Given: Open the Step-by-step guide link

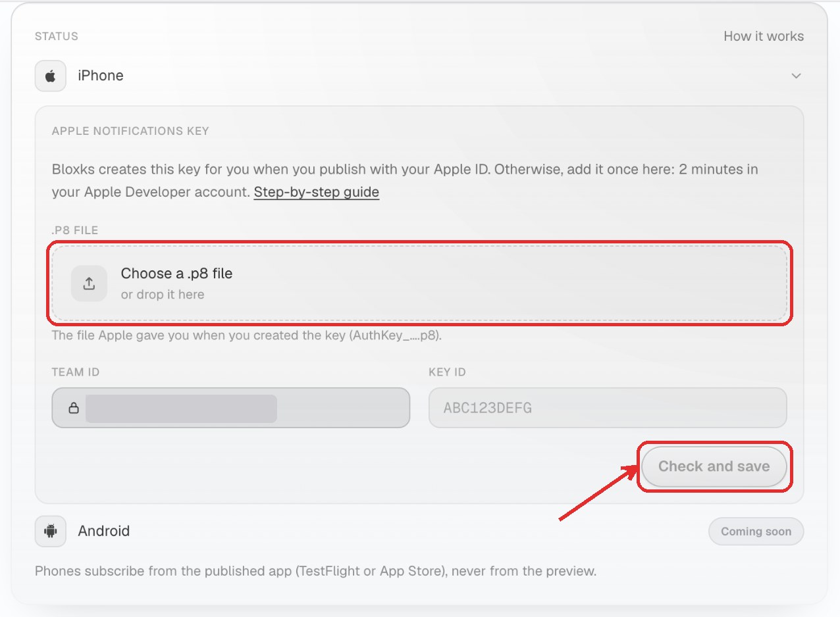Looking at the screenshot, I should pos(316,192).
